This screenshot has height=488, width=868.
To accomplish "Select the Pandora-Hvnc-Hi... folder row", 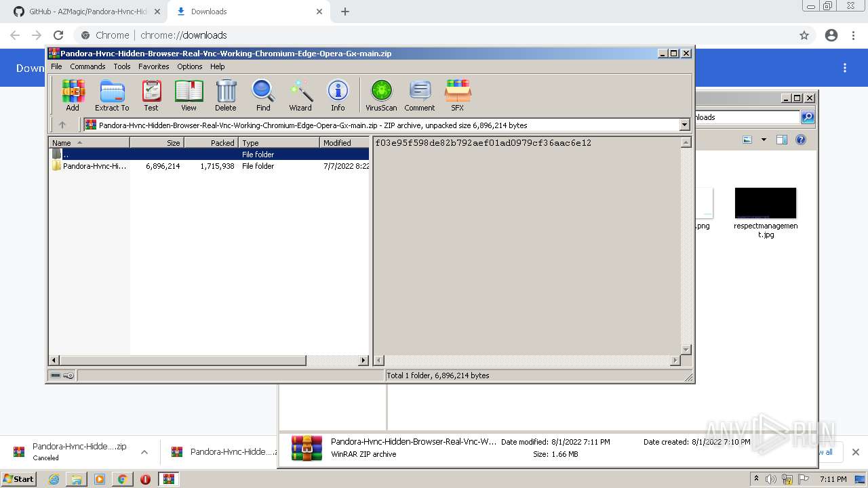I will click(209, 166).
